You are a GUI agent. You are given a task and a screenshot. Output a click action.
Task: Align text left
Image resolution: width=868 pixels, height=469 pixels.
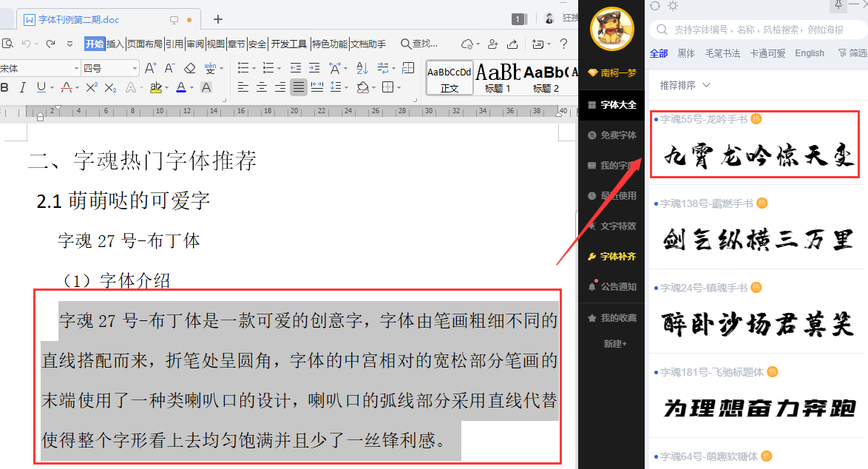tap(243, 87)
